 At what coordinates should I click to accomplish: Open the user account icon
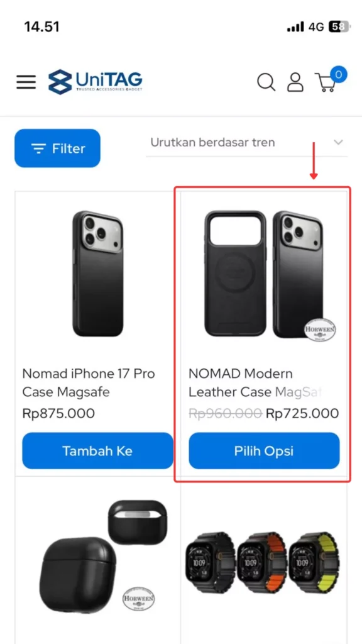click(x=295, y=82)
